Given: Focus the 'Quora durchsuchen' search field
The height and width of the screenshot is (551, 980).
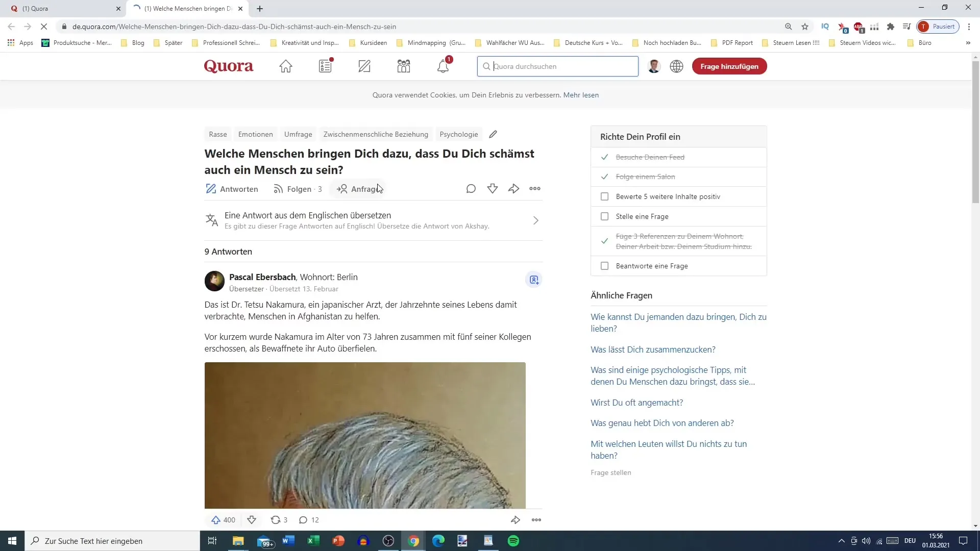Looking at the screenshot, I should coord(557,66).
